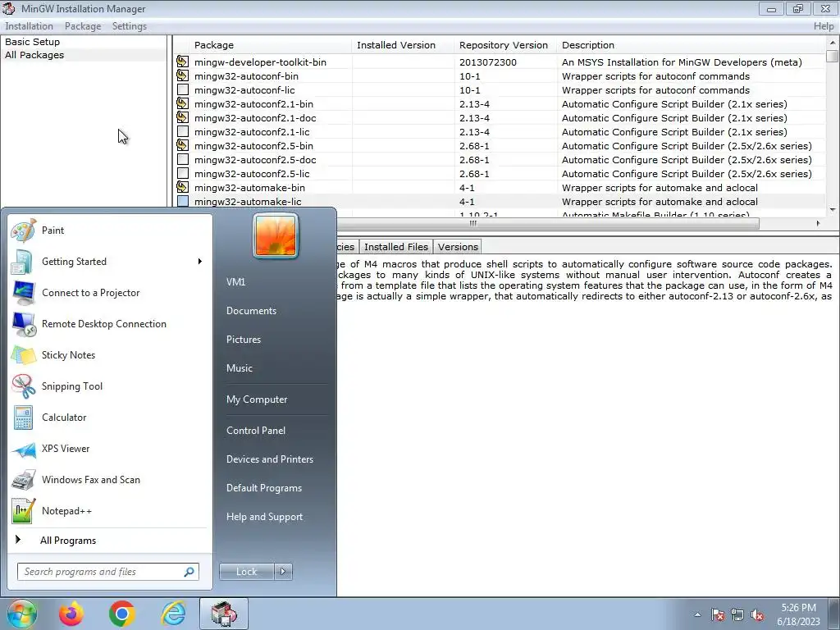Click the mingw32-autoconf2.1-doc marked status icon

click(183, 117)
